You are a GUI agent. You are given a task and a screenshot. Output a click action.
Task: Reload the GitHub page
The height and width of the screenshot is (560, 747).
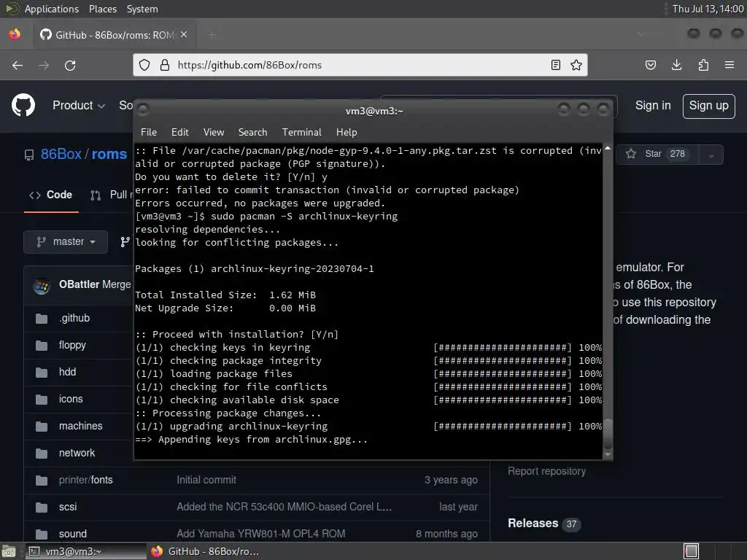click(70, 65)
